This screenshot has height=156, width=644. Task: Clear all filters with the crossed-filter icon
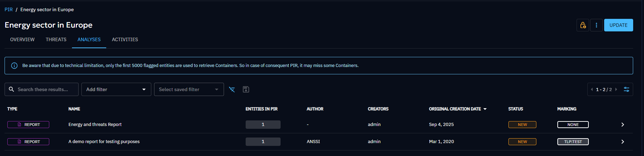coord(232,89)
